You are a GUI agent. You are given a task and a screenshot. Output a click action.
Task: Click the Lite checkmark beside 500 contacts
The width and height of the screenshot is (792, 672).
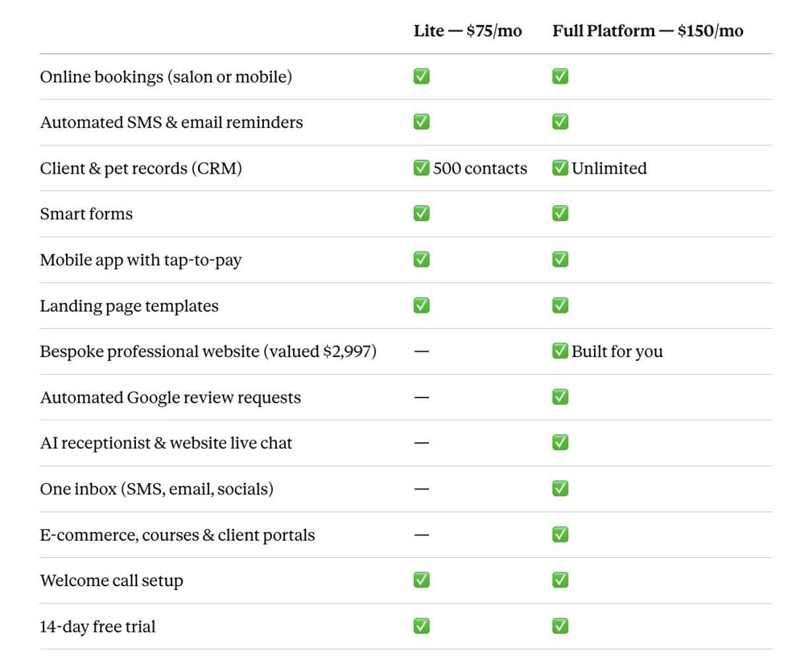[x=422, y=168]
